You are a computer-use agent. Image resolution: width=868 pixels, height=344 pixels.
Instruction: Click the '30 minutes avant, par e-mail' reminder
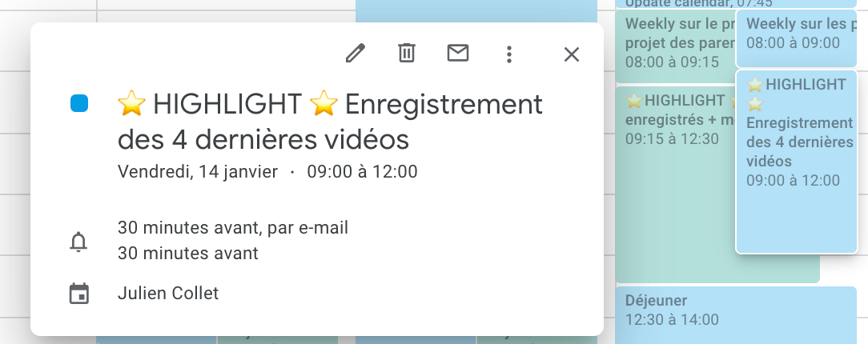(233, 227)
